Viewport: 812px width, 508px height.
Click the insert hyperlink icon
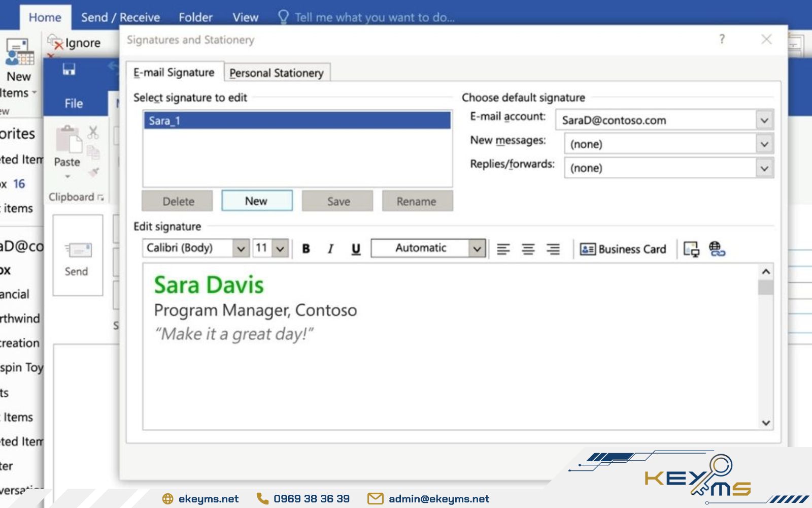tap(717, 249)
